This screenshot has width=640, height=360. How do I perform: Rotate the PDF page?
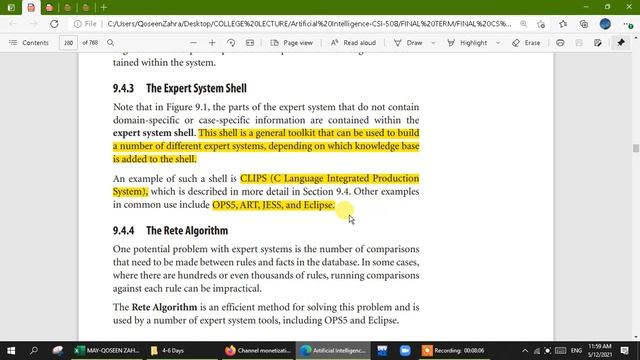point(231,43)
